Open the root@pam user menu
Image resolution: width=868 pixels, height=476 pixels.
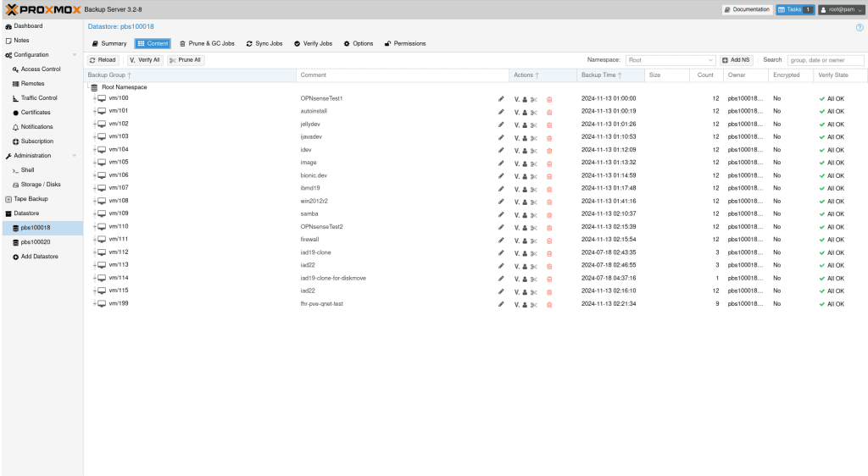(840, 9)
